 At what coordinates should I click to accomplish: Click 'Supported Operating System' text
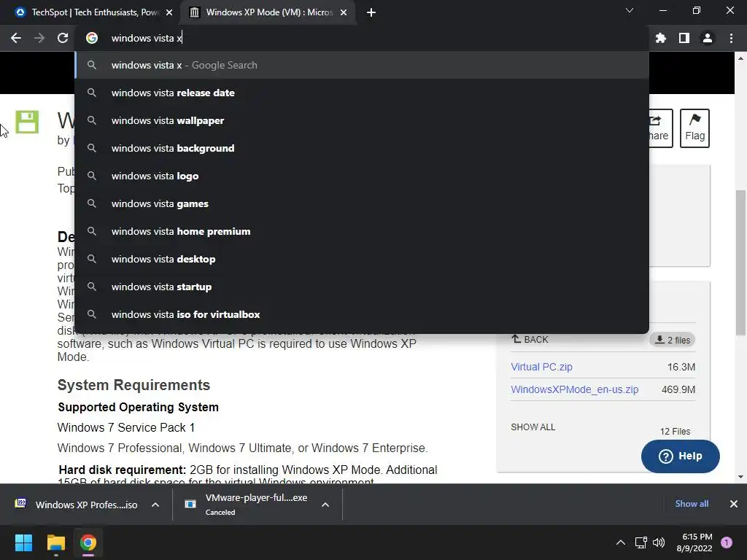coord(138,407)
